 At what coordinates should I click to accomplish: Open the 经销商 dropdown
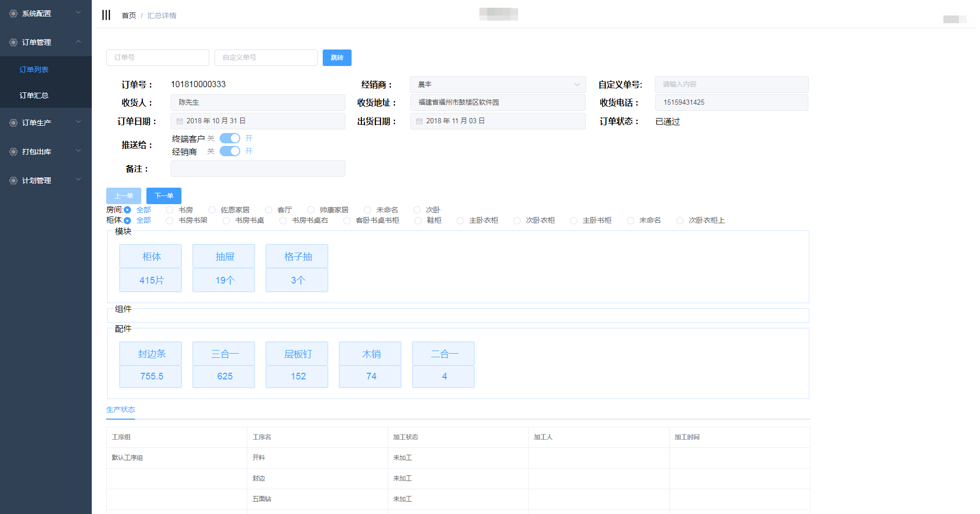point(497,85)
